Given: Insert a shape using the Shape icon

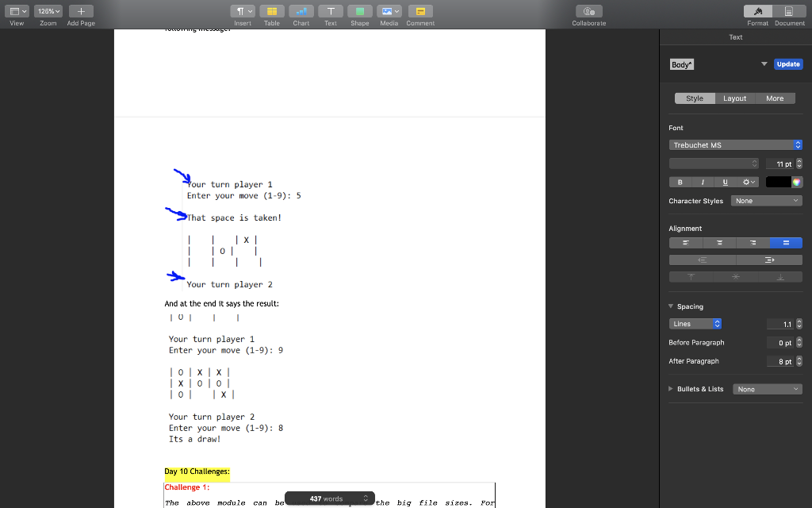Looking at the screenshot, I should point(359,11).
